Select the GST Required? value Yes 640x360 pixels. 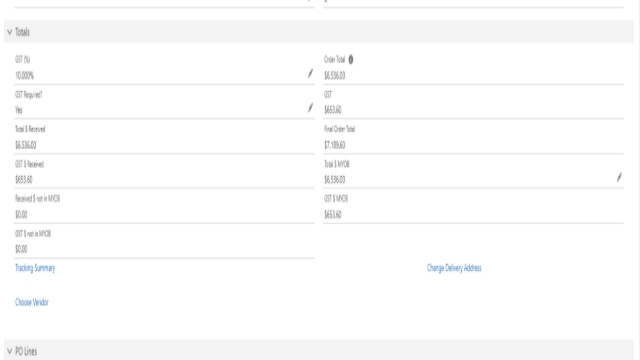tap(19, 110)
